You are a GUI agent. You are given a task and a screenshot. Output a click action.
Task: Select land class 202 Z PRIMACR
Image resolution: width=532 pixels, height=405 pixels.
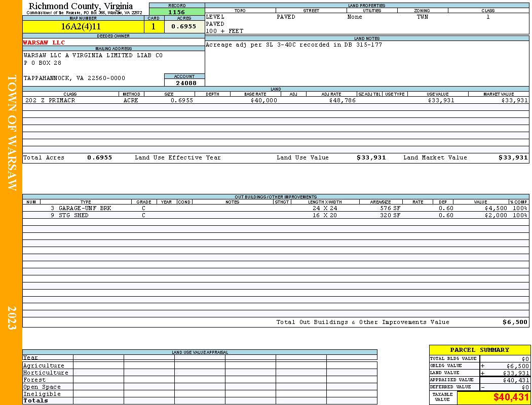click(50, 100)
